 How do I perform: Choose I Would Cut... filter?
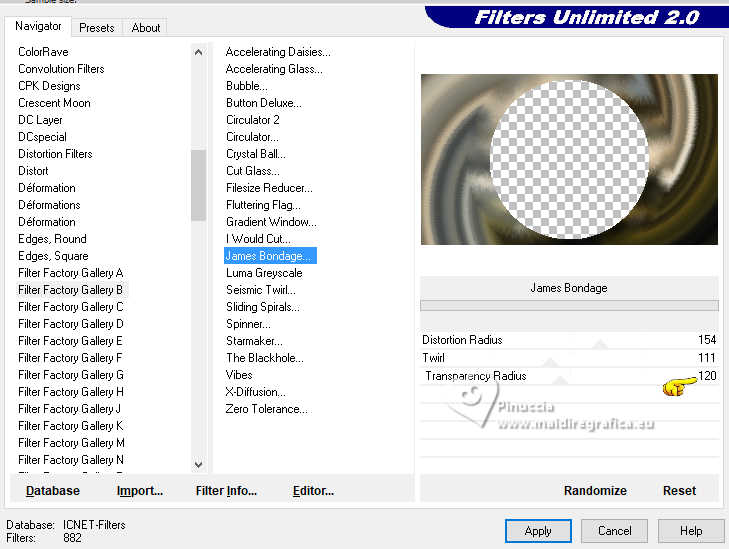pyautogui.click(x=258, y=239)
